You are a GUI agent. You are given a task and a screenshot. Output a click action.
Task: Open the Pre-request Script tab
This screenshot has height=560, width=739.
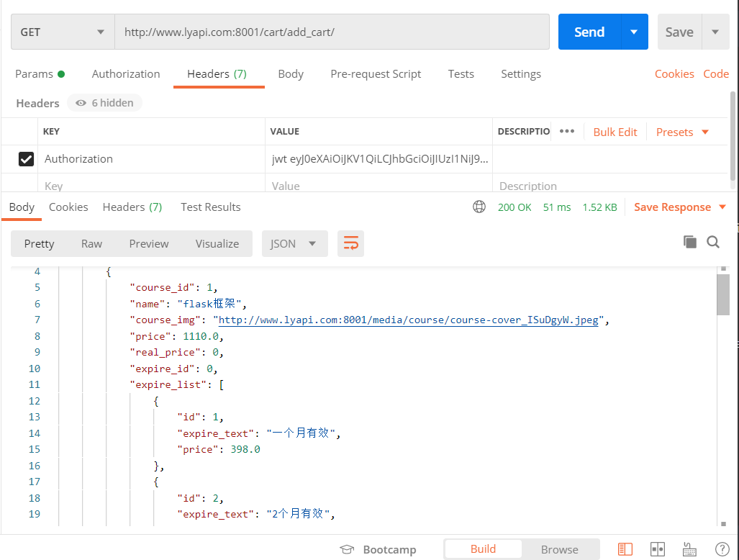[x=376, y=74]
